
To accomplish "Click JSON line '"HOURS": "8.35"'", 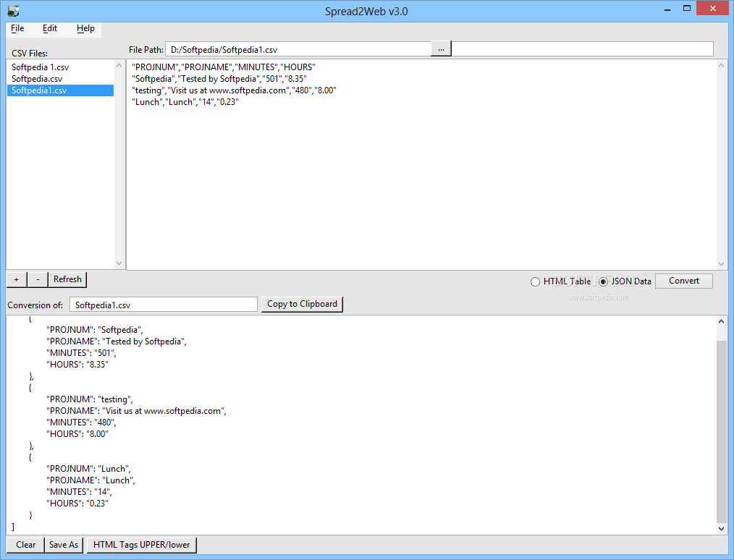I will pyautogui.click(x=77, y=365).
